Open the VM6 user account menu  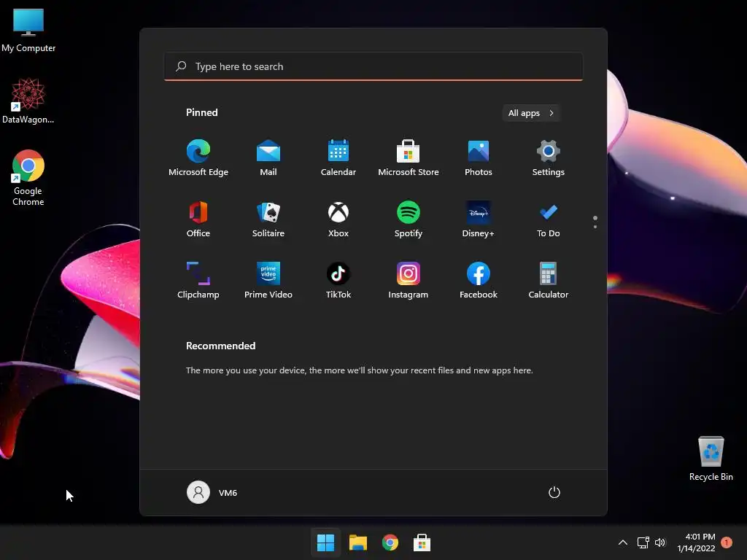(212, 492)
